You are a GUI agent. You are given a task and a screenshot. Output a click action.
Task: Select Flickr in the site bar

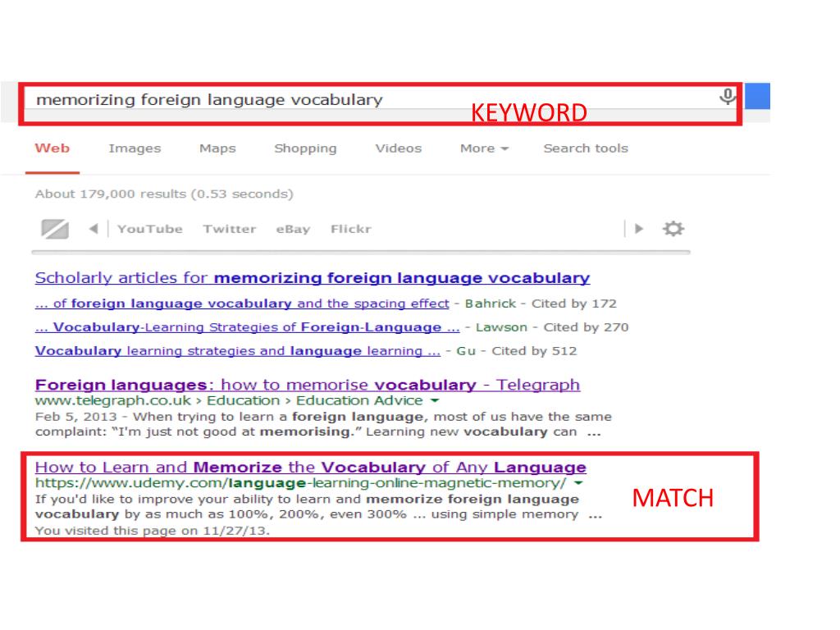click(x=351, y=230)
